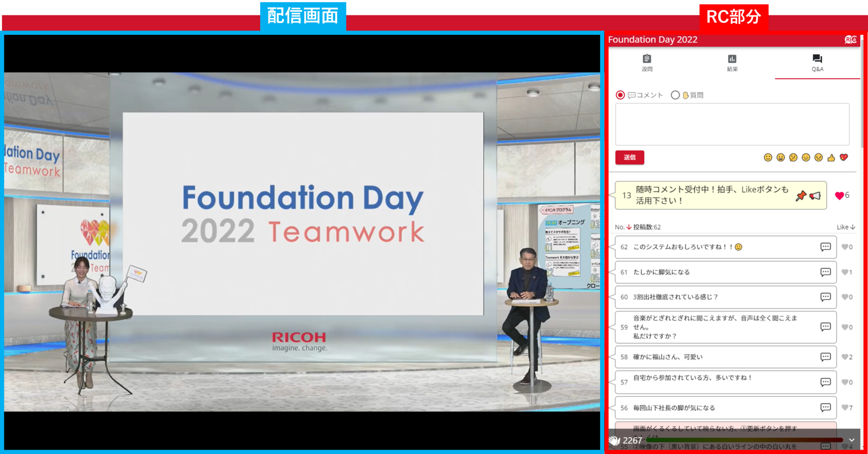This screenshot has width=868, height=454.
Task: Click the video stream area
Action: [302, 242]
